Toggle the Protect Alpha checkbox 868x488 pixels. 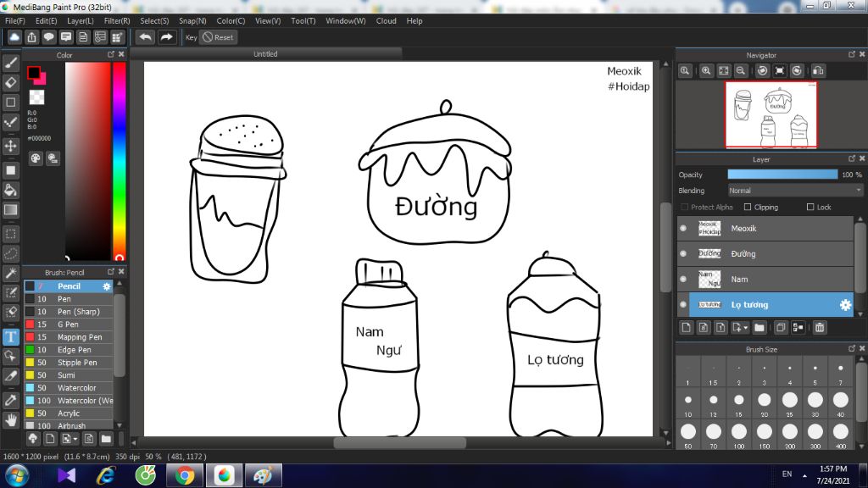tap(685, 207)
